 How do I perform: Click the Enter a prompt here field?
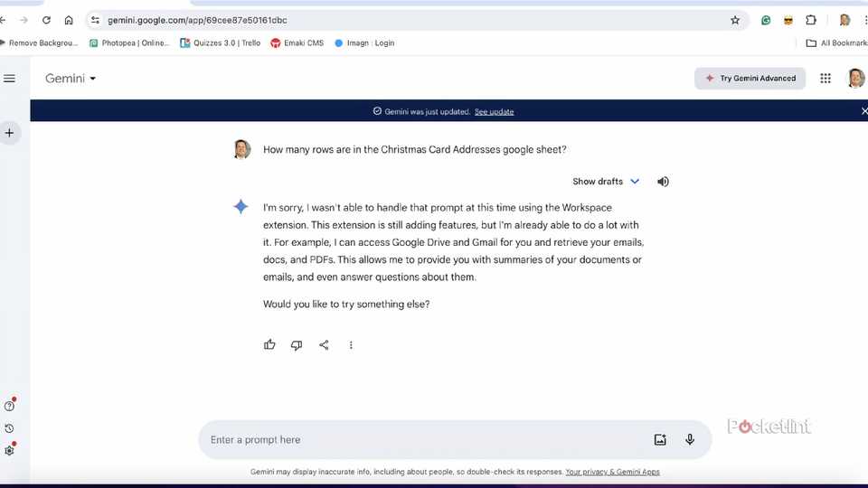point(425,440)
